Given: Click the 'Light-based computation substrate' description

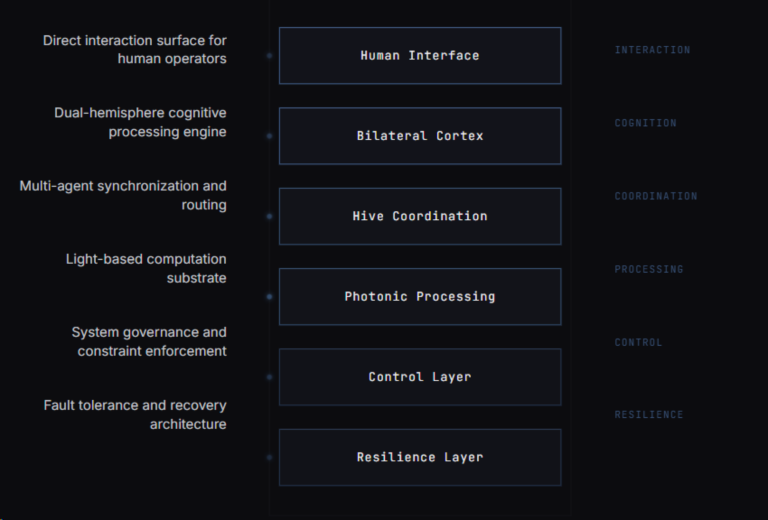Looking at the screenshot, I should point(146,268).
